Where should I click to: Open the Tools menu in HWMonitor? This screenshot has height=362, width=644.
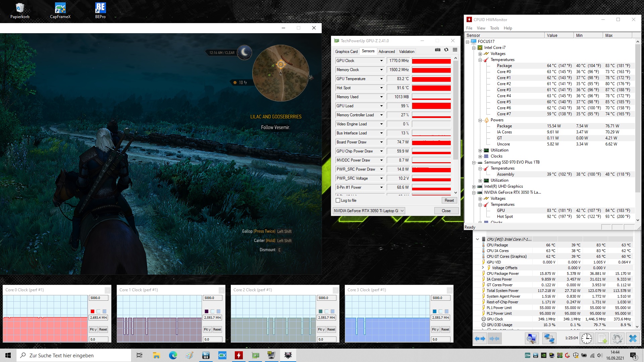tap(494, 28)
